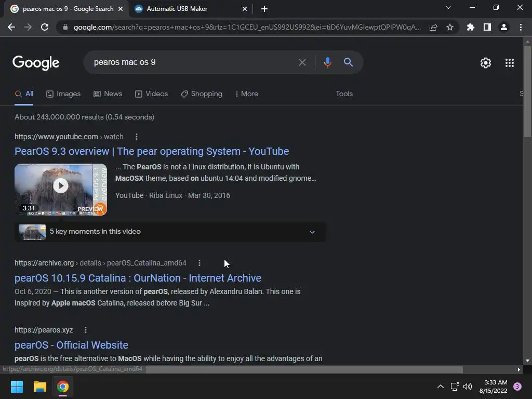The width and height of the screenshot is (532, 399).
Task: Switch to Videos results
Action: pos(151,94)
